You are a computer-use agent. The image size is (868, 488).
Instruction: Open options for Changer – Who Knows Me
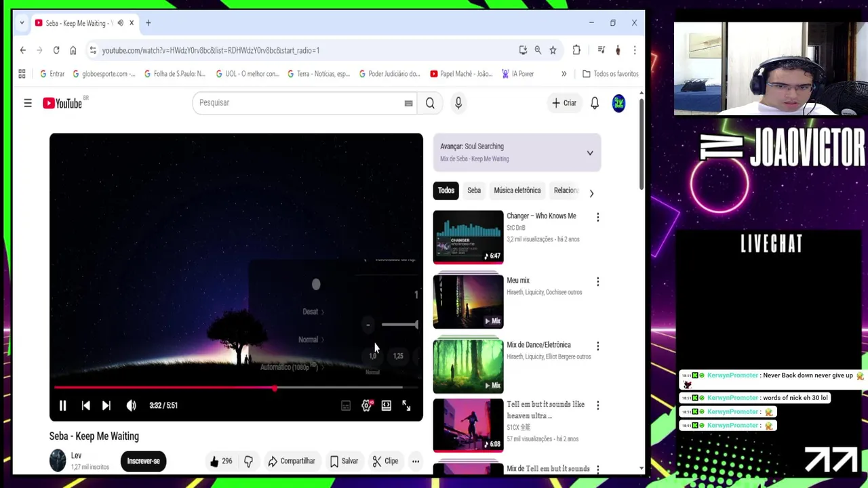(x=598, y=218)
